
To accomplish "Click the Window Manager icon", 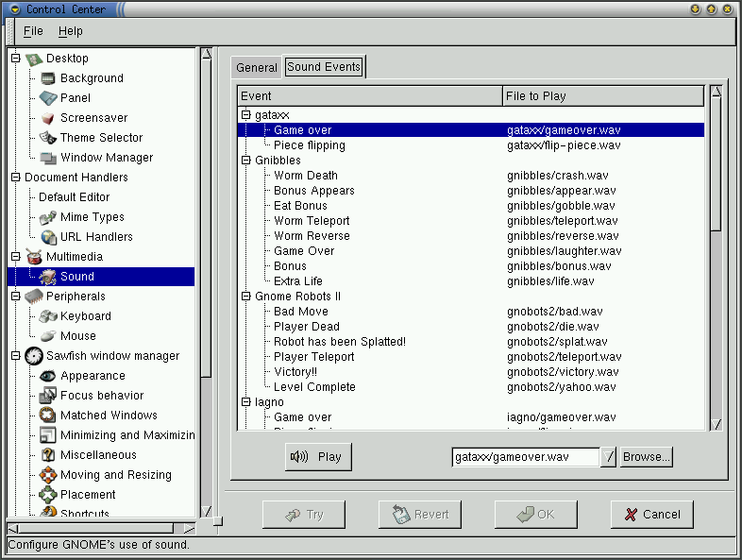I will [x=48, y=158].
